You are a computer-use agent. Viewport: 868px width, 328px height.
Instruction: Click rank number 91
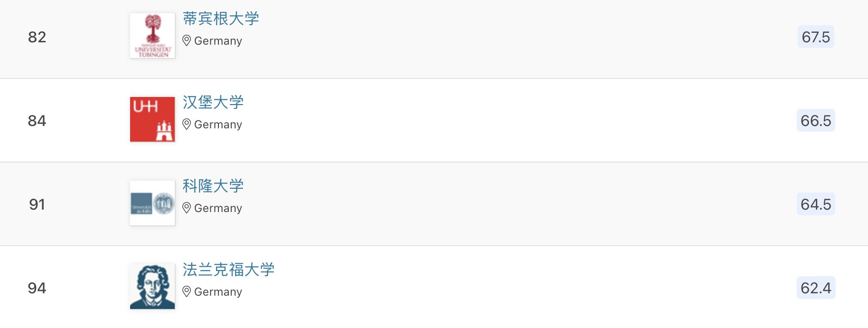pyautogui.click(x=37, y=204)
